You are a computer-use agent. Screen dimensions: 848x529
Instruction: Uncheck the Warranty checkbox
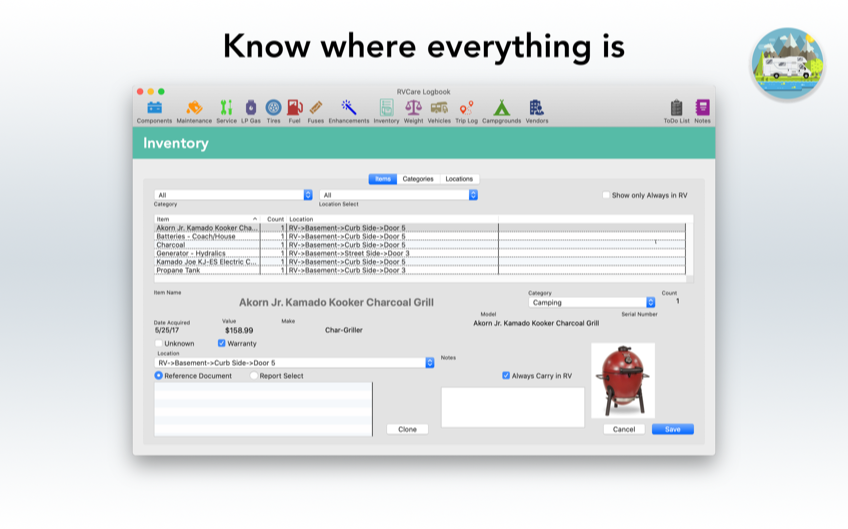(x=222, y=343)
